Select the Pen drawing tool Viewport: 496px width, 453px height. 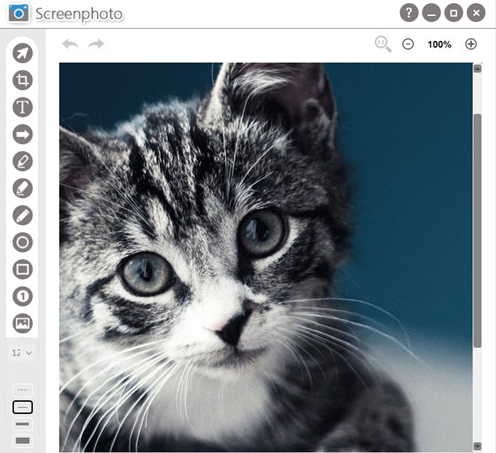pos(23,161)
